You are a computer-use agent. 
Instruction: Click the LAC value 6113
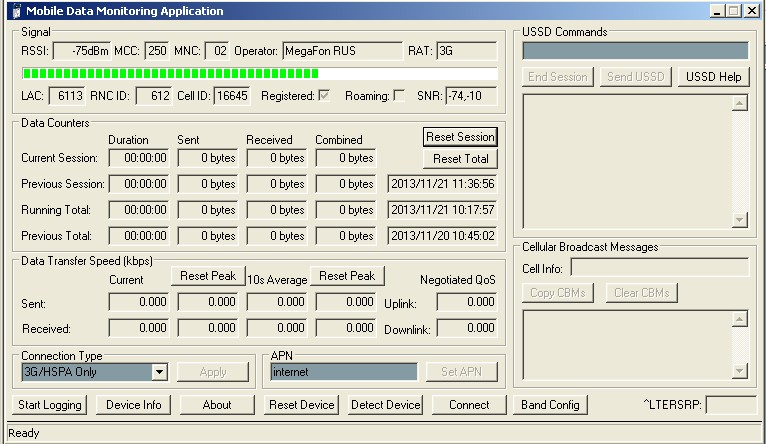click(66, 96)
